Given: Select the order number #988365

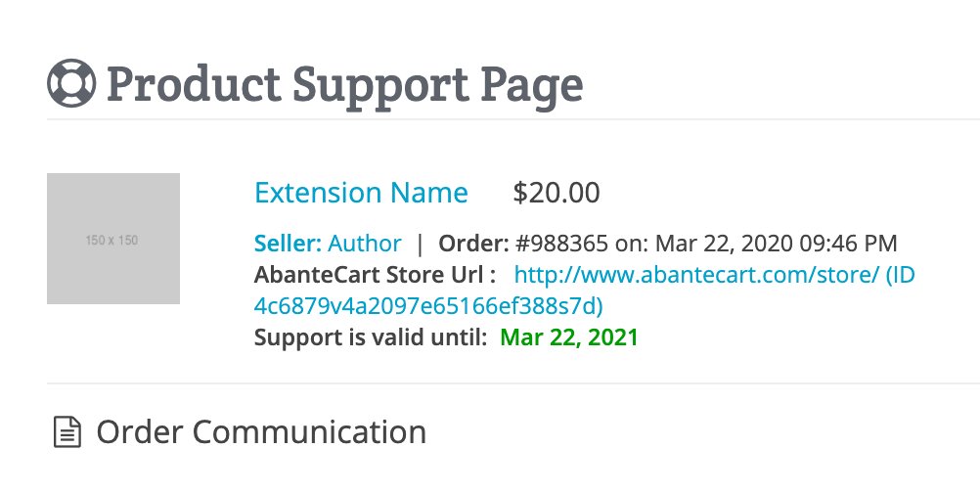Looking at the screenshot, I should pos(561,243).
